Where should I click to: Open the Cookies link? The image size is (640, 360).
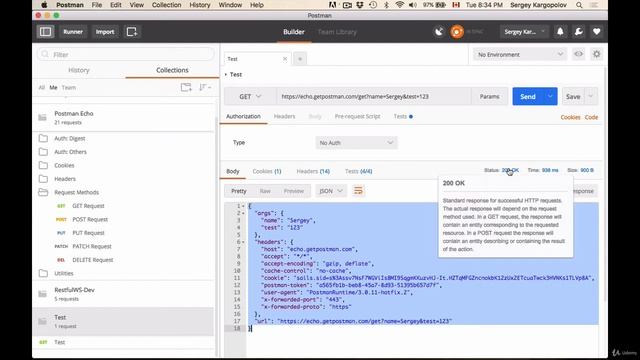coord(570,117)
